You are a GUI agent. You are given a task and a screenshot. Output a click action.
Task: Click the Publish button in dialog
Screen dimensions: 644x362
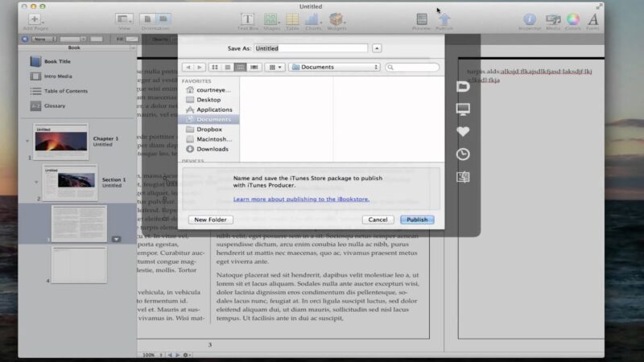417,220
